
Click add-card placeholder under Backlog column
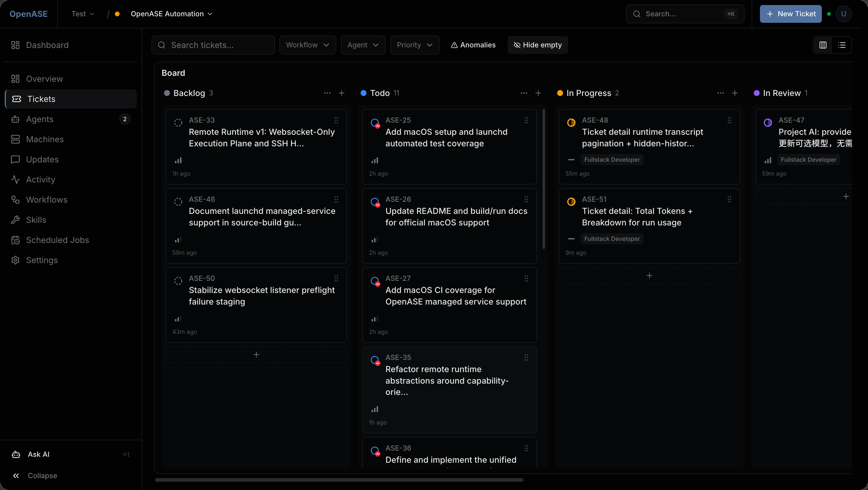pos(256,355)
